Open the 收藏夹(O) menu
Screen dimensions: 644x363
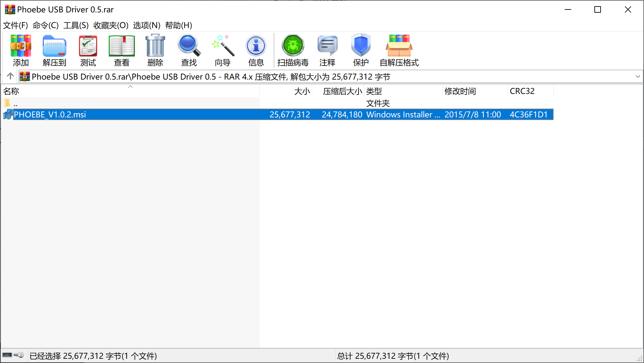pos(111,25)
